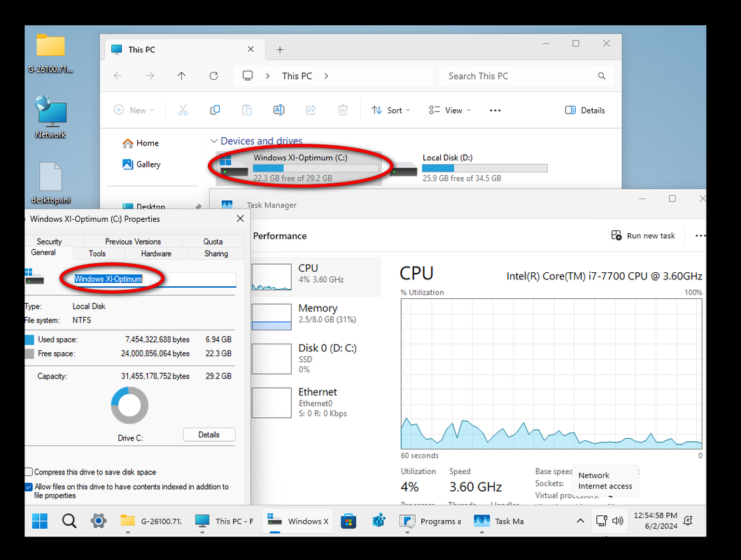Switch to the Hardware tab

click(156, 253)
